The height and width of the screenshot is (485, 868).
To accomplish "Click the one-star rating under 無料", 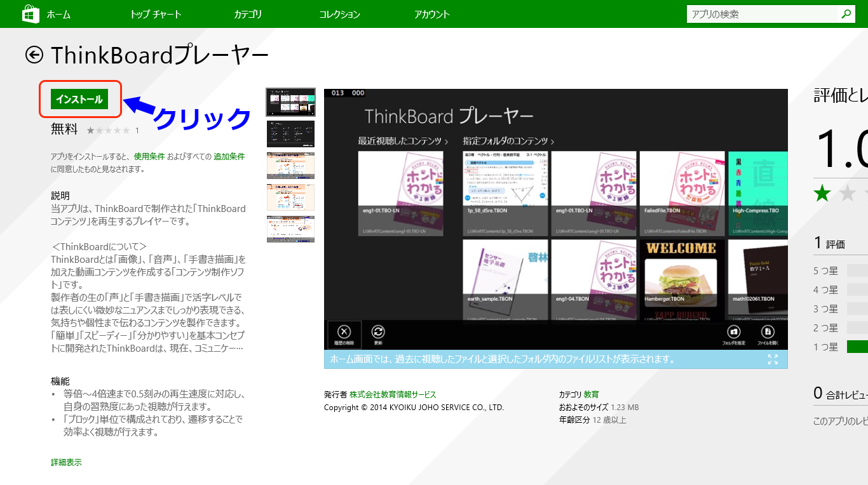I will coord(108,130).
